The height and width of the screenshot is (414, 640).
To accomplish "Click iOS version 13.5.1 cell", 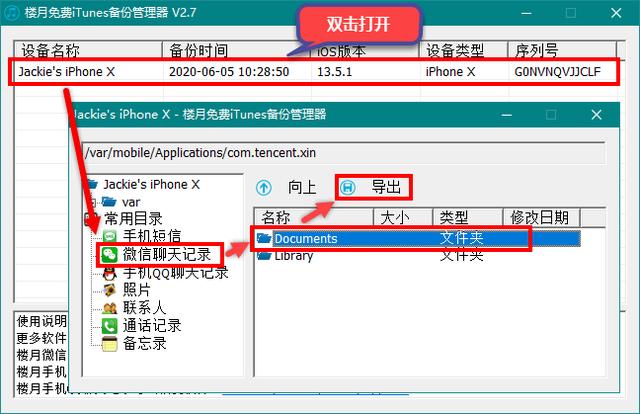I will click(334, 72).
